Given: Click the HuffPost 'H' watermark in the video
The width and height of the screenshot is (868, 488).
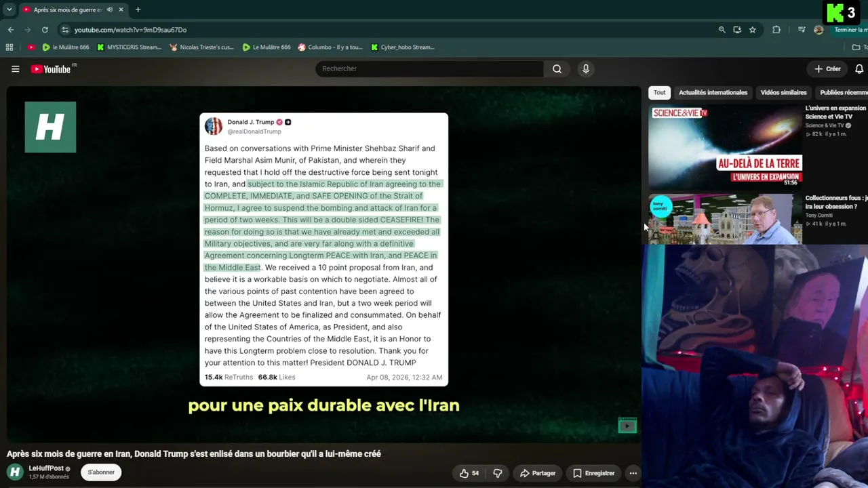Looking at the screenshot, I should click(50, 127).
